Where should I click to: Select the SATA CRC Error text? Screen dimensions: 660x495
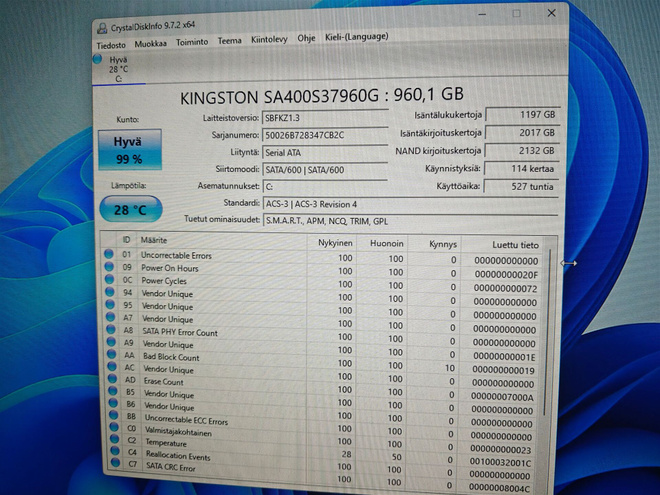click(171, 467)
